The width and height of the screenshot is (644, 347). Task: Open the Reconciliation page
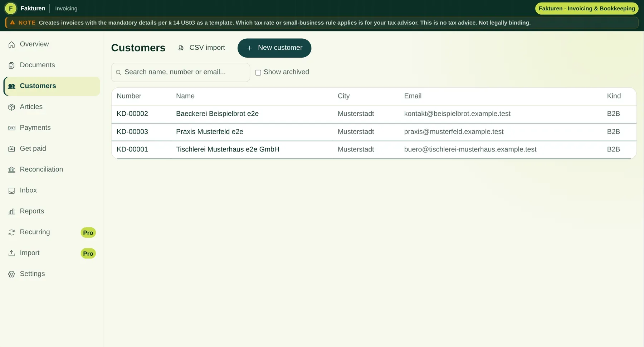52,169
